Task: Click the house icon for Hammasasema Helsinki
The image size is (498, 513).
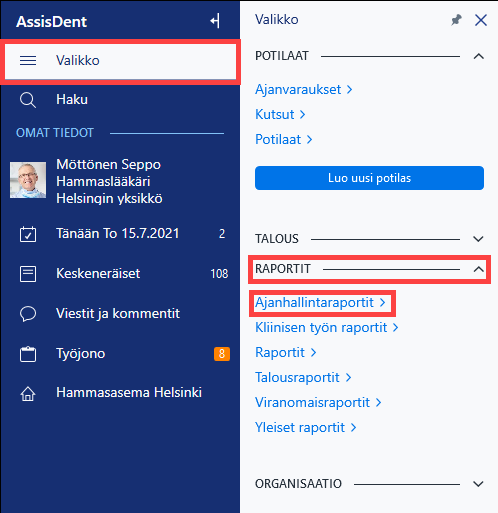Action: pos(28,393)
